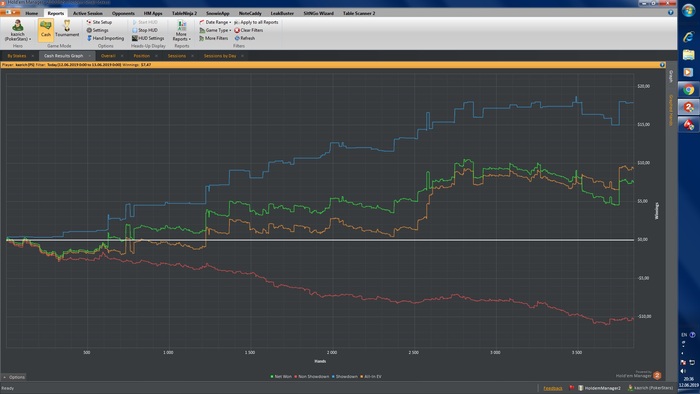
Task: Close the Position report tab
Action: pos(156,56)
